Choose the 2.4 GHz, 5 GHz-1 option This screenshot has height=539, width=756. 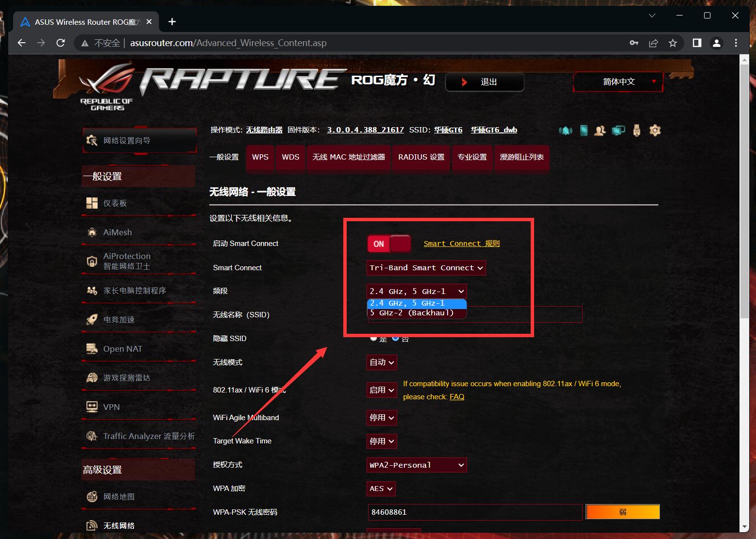[417, 303]
